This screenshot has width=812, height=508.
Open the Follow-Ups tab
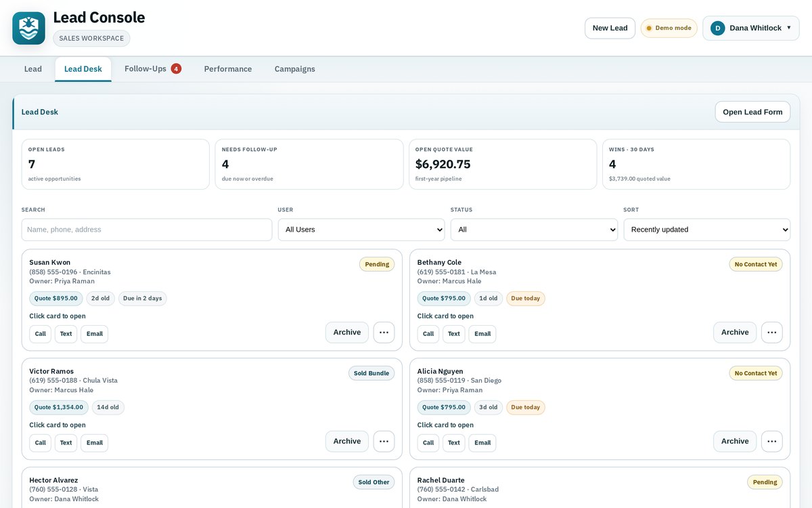[x=153, y=69]
